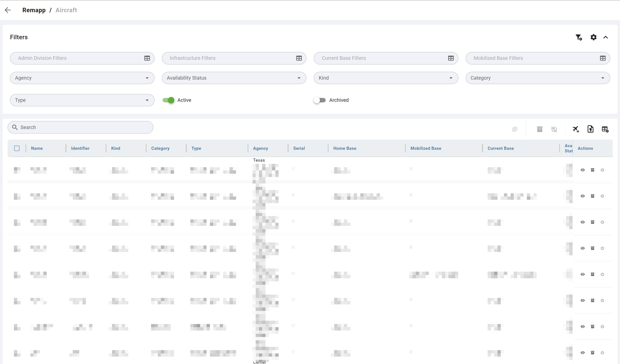Click the Admin Division Filters field
The height and width of the screenshot is (364, 620).
click(82, 58)
